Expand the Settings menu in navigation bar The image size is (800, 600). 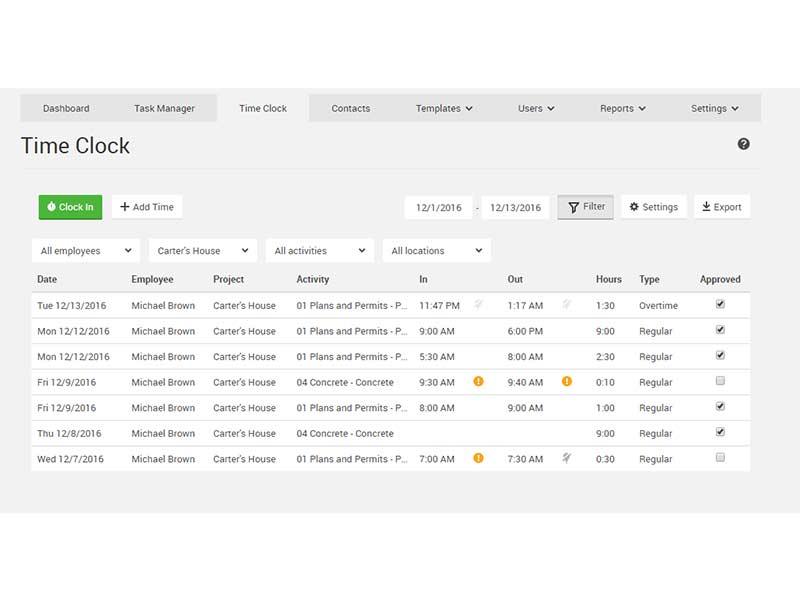714,108
